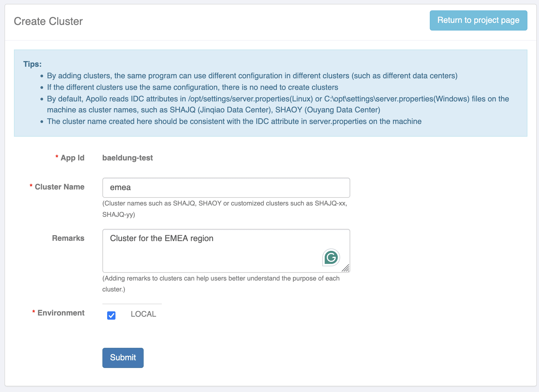Submit the new cluster form

click(x=123, y=358)
